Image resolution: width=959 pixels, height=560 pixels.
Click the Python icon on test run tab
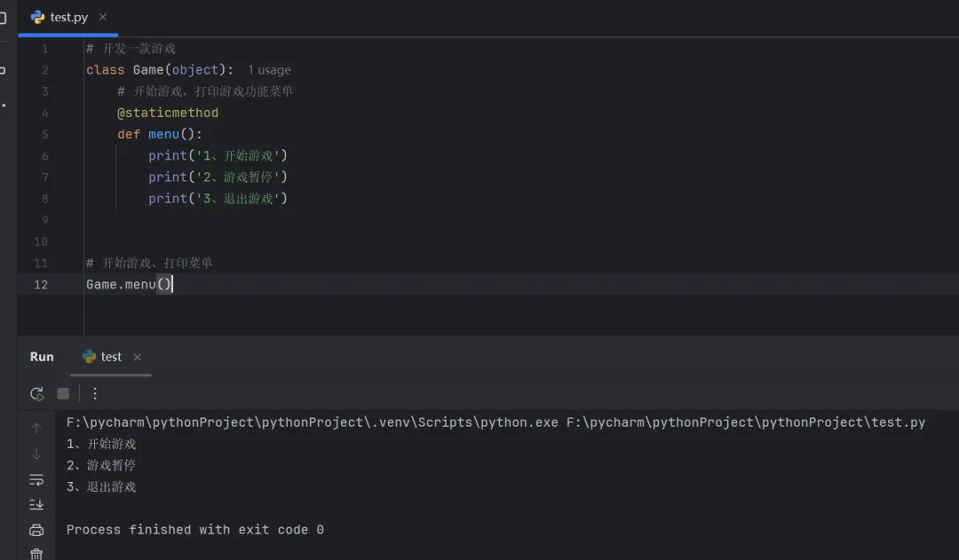point(89,357)
